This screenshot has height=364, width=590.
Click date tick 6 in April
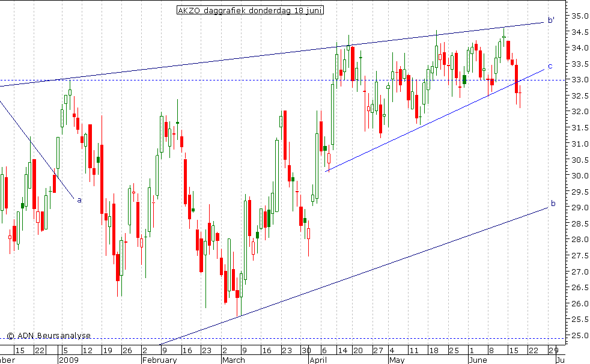pyautogui.click(x=324, y=350)
